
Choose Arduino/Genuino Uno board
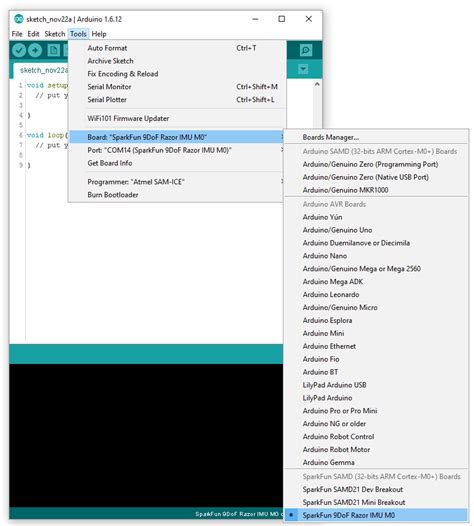click(x=376, y=230)
